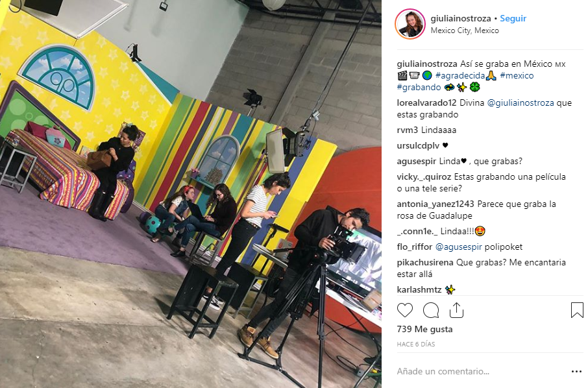Open antonia_yanez1243 commenter profile
588x388 pixels.
click(435, 204)
